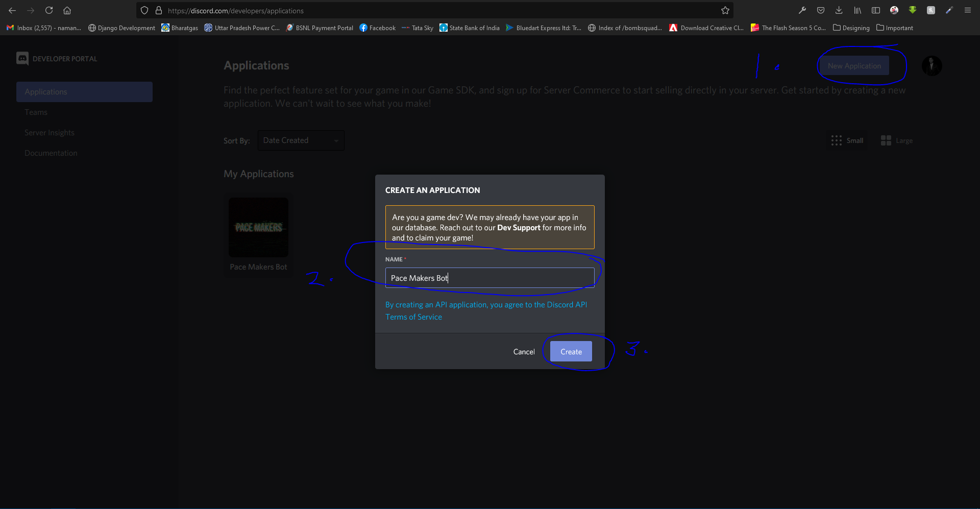This screenshot has width=980, height=509.
Task: Click the browser Back arrow
Action: (x=12, y=10)
